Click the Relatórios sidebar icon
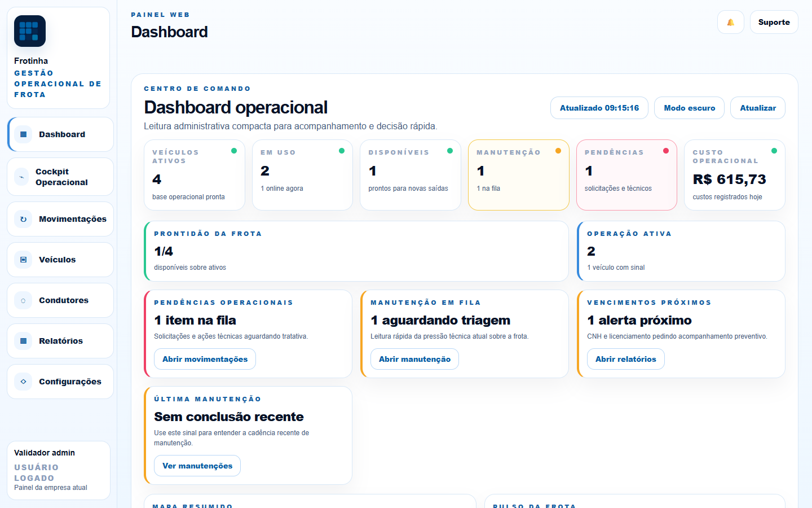The height and width of the screenshot is (508, 812). [23, 341]
